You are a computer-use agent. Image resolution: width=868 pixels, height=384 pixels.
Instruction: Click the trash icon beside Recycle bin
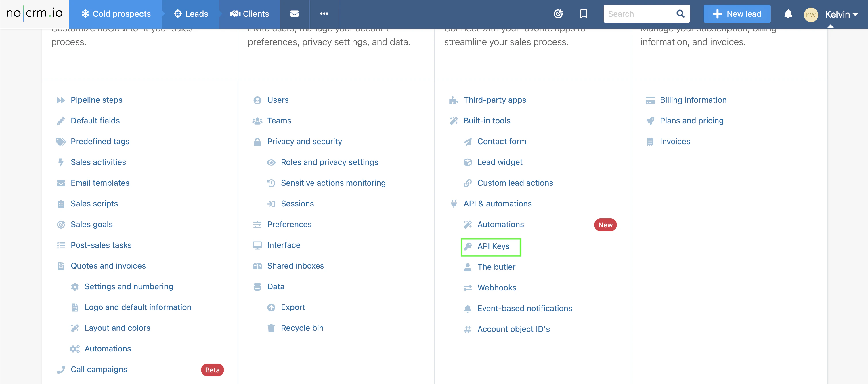(x=271, y=328)
